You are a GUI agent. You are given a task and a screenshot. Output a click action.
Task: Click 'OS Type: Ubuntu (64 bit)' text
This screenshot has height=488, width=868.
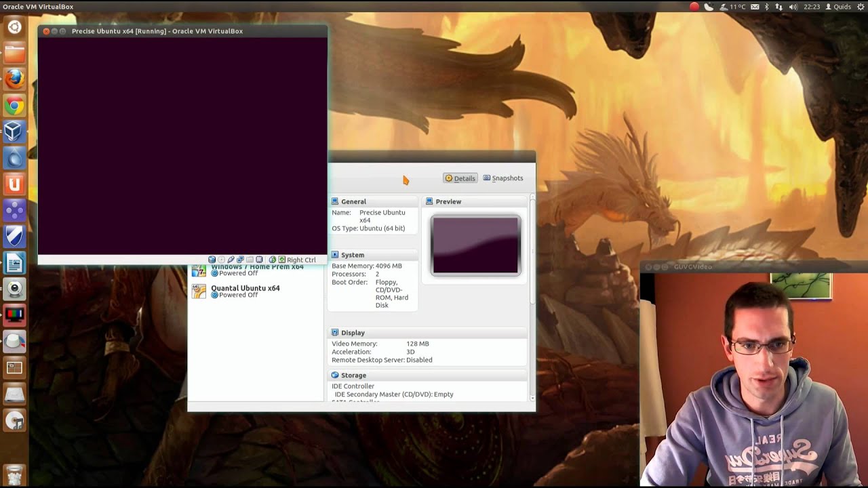[x=368, y=228]
